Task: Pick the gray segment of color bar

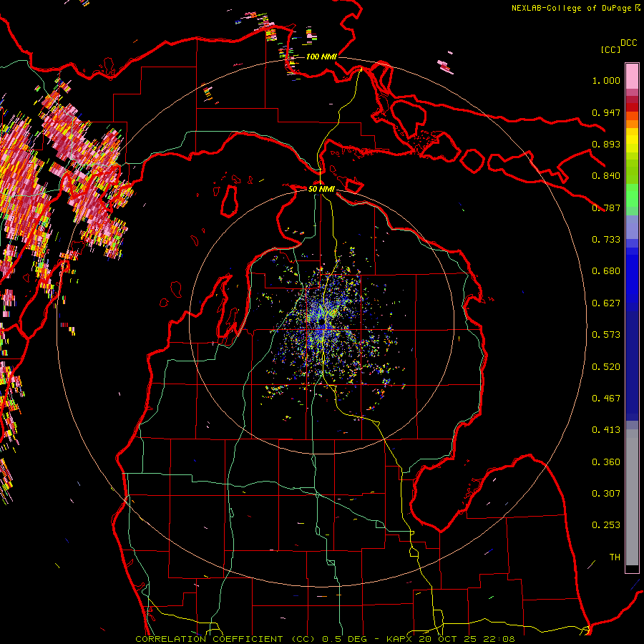Action: point(632,497)
